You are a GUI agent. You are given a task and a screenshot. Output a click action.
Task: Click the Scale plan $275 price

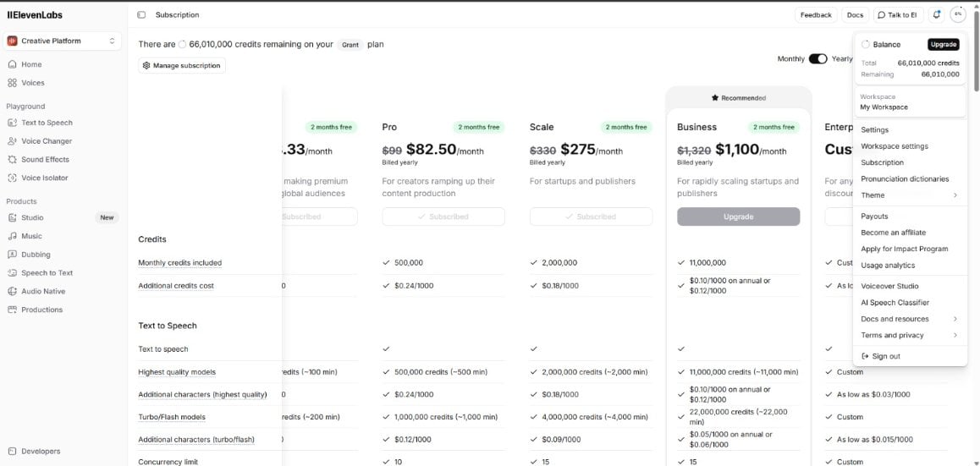click(x=578, y=150)
